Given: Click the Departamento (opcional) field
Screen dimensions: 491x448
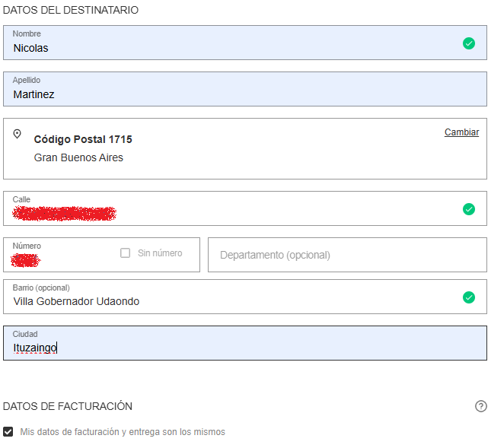Looking at the screenshot, I should 347,255.
